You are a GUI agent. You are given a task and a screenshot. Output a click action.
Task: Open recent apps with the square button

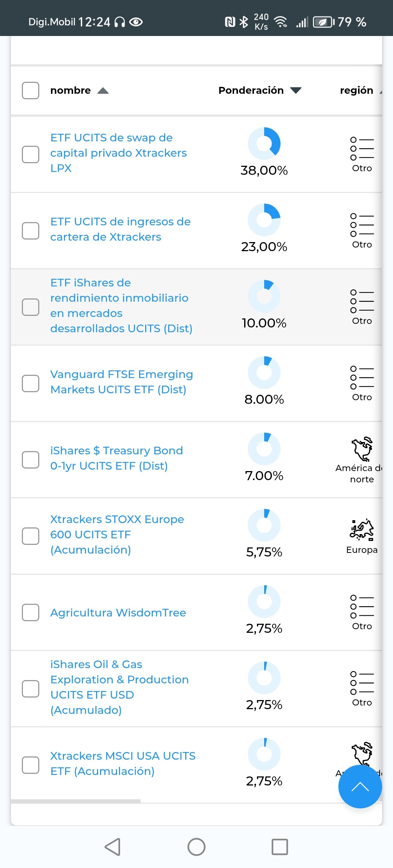(280, 847)
